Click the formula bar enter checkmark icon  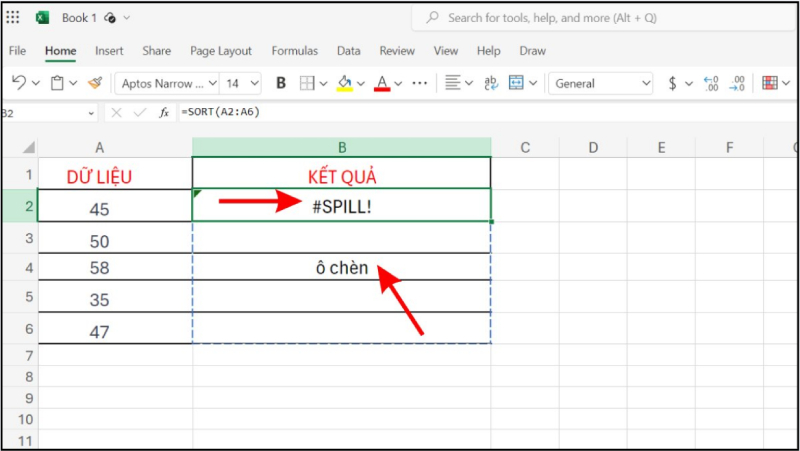click(140, 113)
